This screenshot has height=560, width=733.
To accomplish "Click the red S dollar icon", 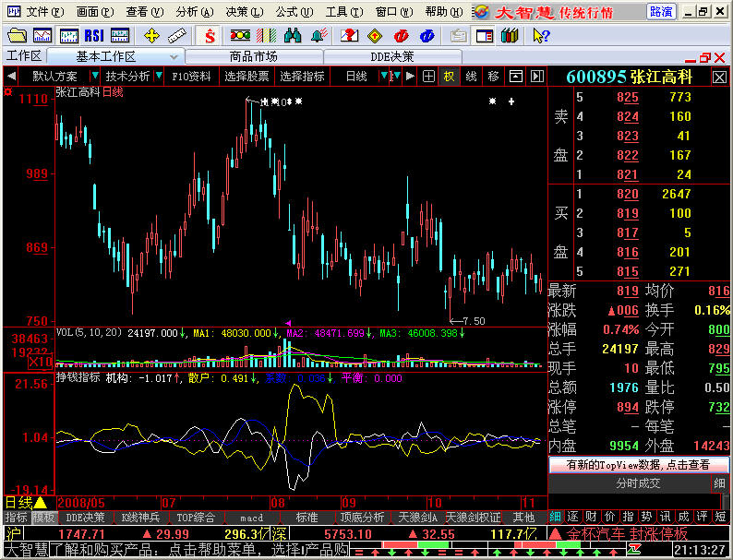I will pos(210,35).
